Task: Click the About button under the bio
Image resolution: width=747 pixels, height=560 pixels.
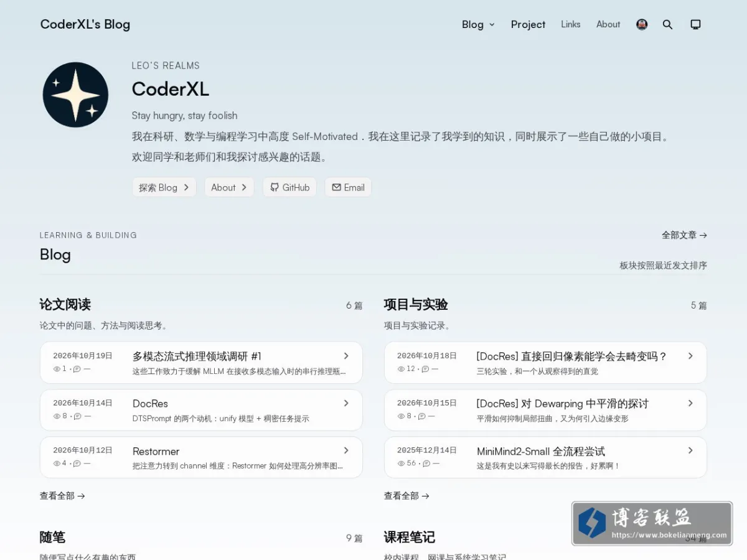Action: pos(229,187)
